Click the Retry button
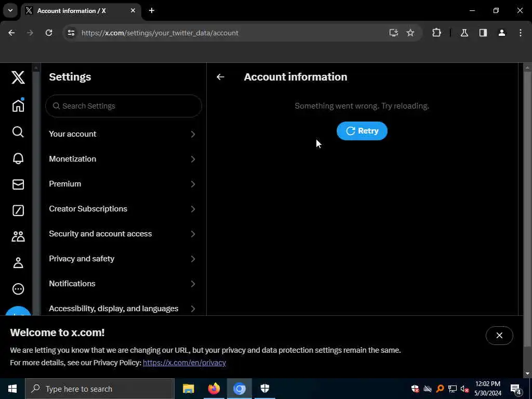The height and width of the screenshot is (399, 532). point(362,131)
